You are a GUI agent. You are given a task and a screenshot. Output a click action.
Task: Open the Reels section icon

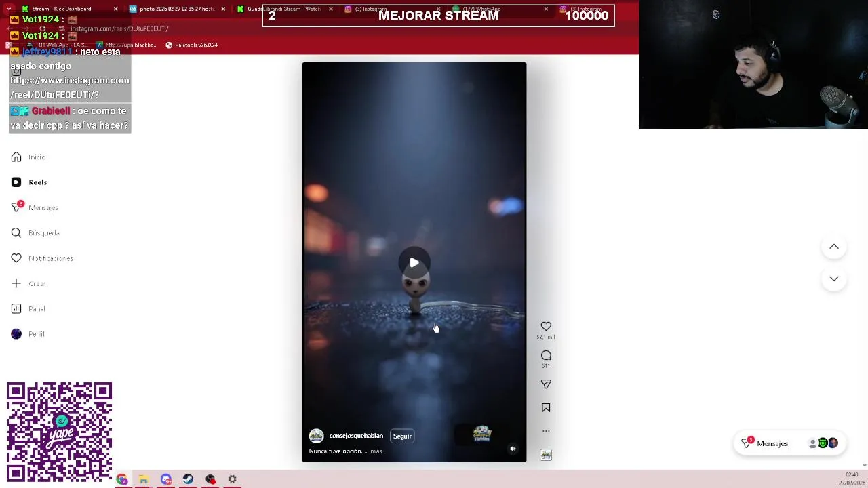pyautogui.click(x=16, y=182)
